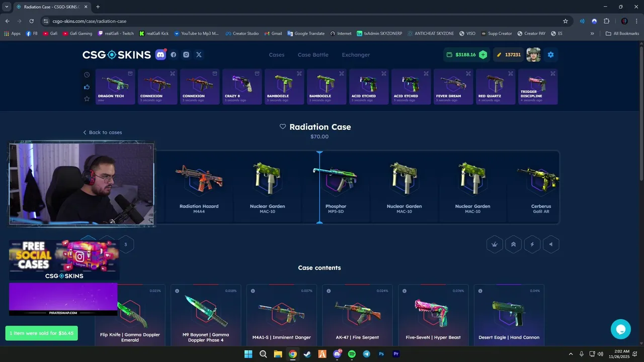The height and width of the screenshot is (362, 644).
Task: Select Phosphor MP5-SD in the roulette
Action: click(x=336, y=187)
